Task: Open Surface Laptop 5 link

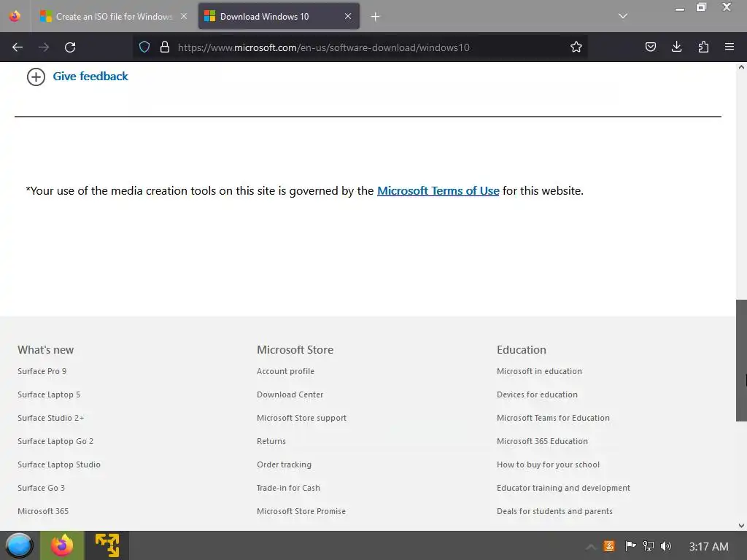Action: point(49,394)
